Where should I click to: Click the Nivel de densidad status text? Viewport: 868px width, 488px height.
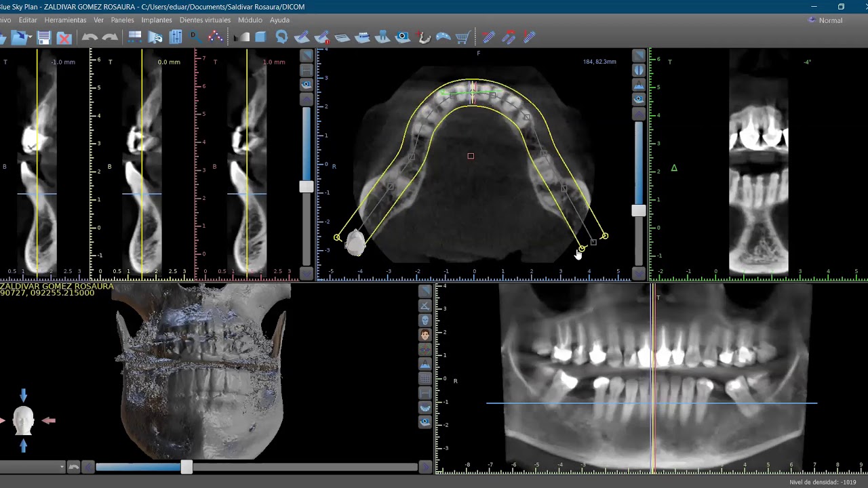pyautogui.click(x=823, y=482)
